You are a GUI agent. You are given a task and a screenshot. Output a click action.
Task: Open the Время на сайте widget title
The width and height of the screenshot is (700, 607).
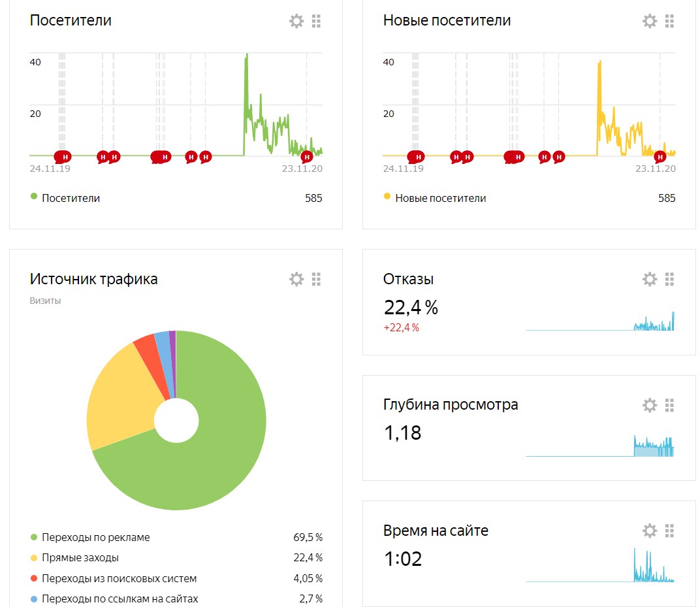point(436,530)
